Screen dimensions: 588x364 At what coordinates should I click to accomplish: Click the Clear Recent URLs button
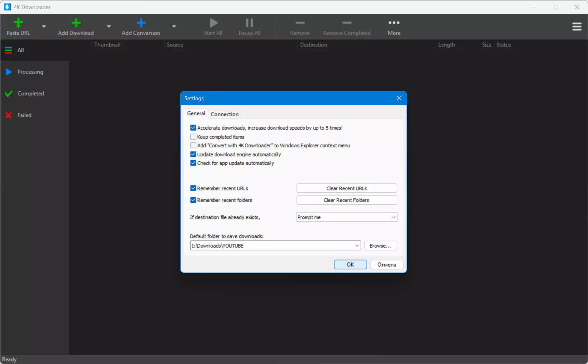(347, 188)
